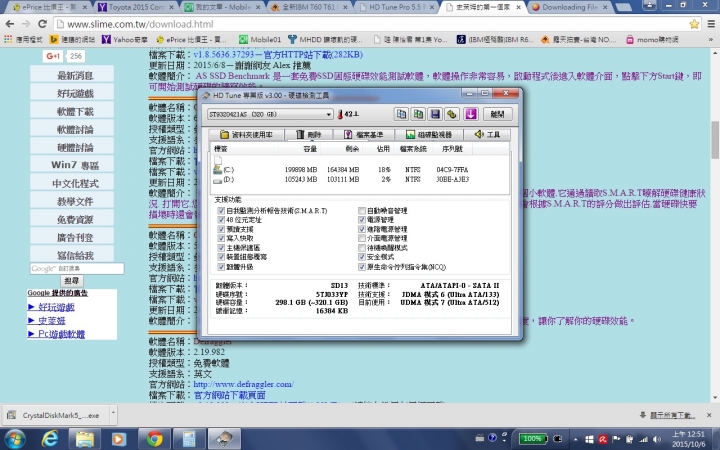Toggle the 安全模式 checkbox

pyautogui.click(x=362, y=257)
